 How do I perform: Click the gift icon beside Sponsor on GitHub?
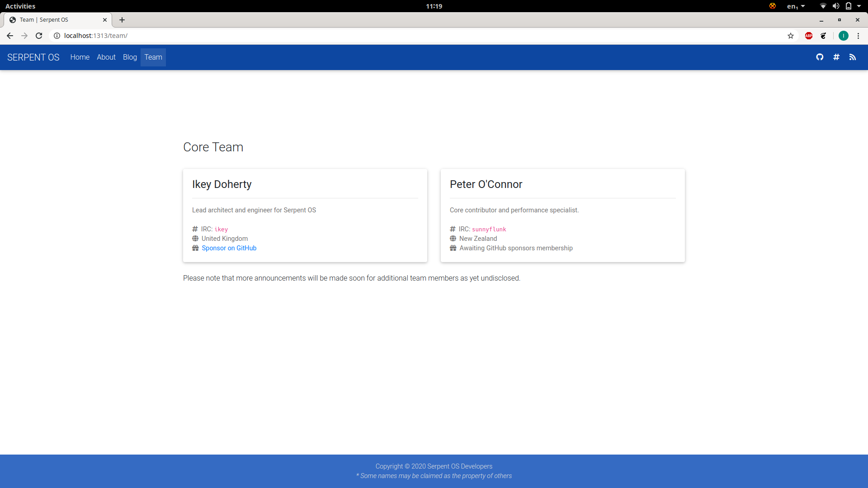(x=195, y=248)
